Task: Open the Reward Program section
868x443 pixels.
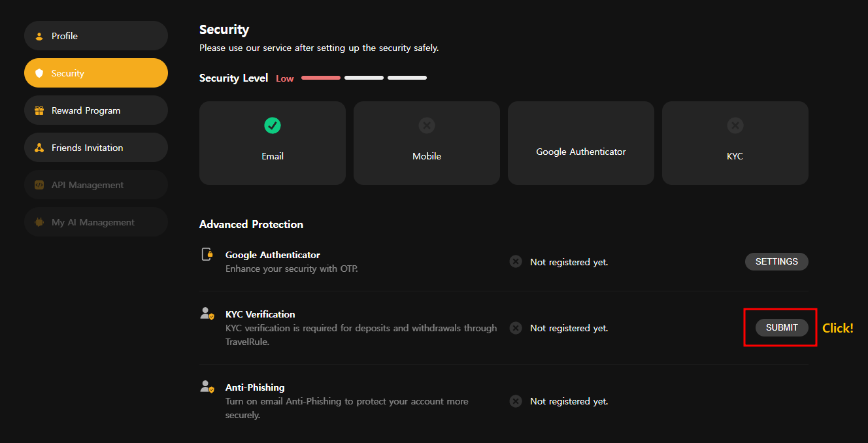Action: point(96,110)
